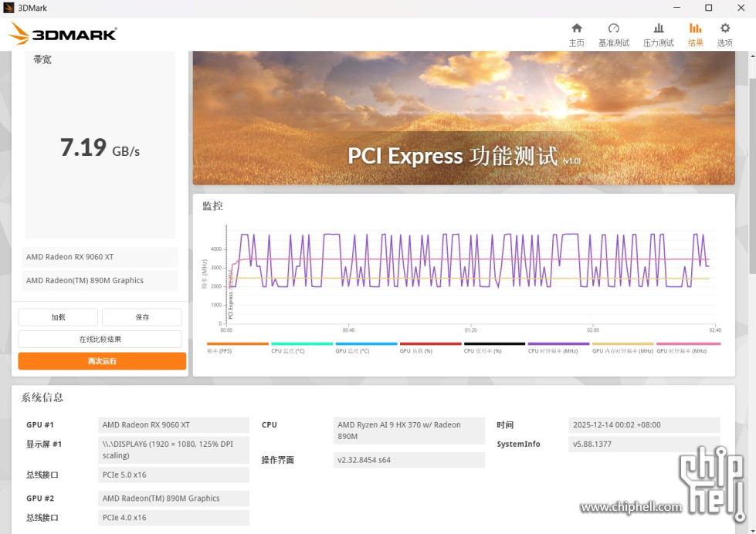Maximize the 3DMark window

point(708,8)
